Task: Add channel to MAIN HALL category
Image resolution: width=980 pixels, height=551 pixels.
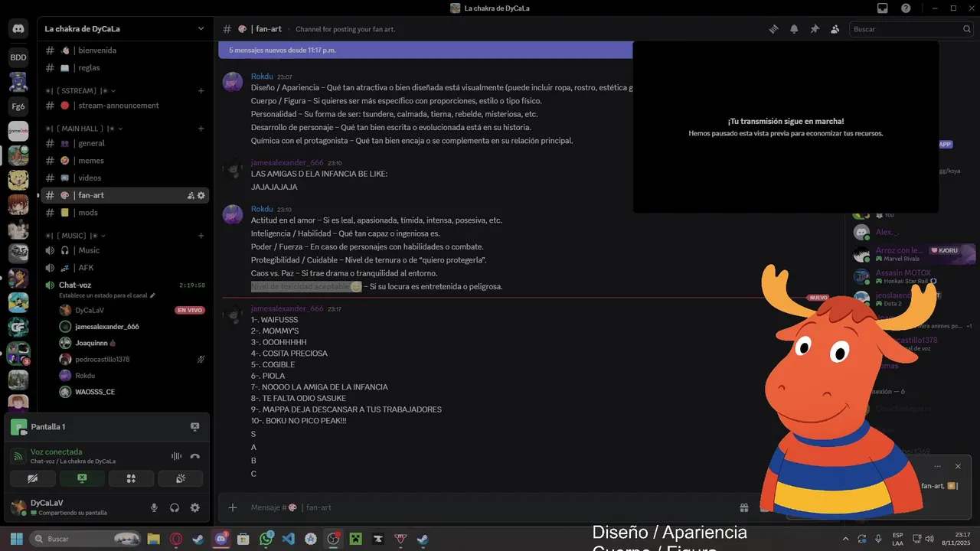Action: pos(201,128)
